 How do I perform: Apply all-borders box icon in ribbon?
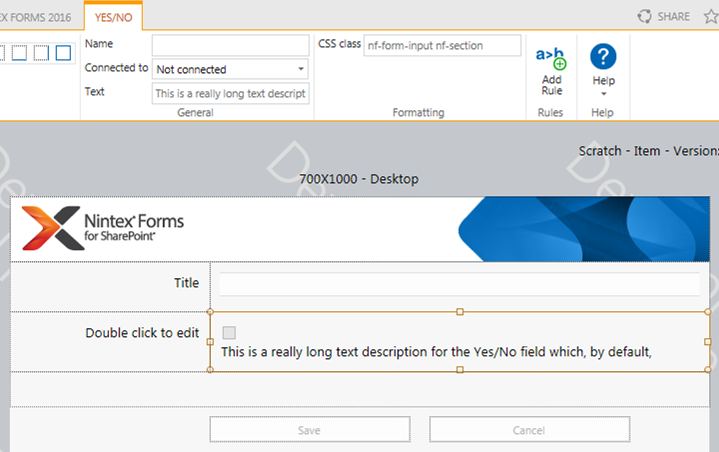coord(63,53)
